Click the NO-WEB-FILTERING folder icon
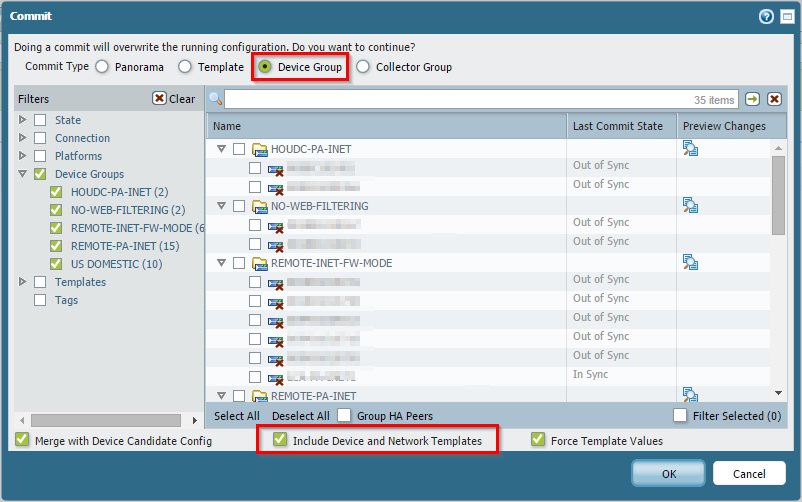This screenshot has height=502, width=802. 260,206
